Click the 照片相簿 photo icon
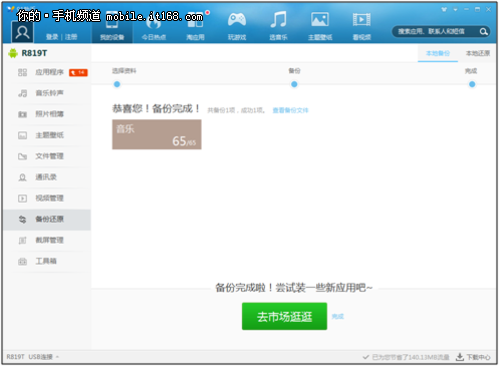This screenshot has width=500, height=366. [22, 114]
